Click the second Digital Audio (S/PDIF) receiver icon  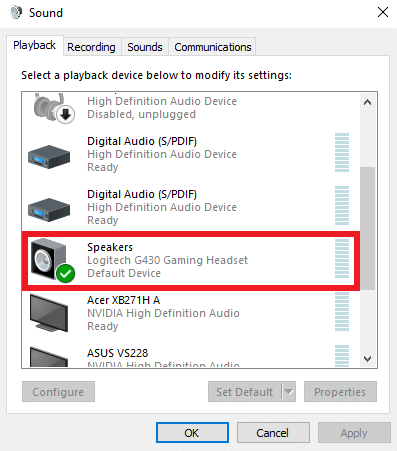49,210
